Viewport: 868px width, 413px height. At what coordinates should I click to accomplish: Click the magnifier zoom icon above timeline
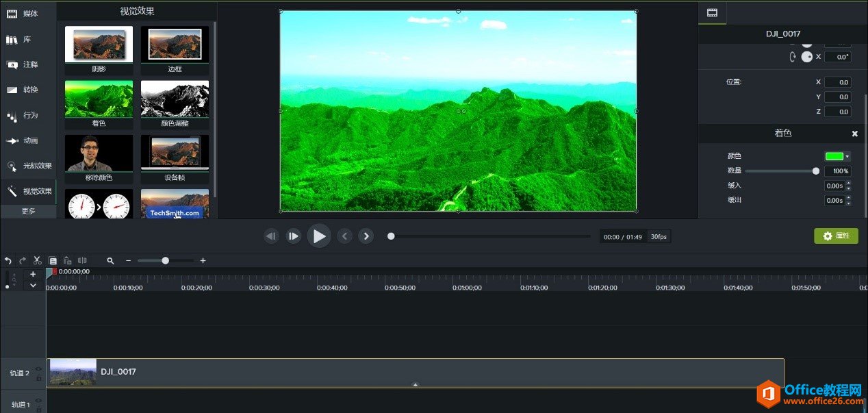pos(110,260)
